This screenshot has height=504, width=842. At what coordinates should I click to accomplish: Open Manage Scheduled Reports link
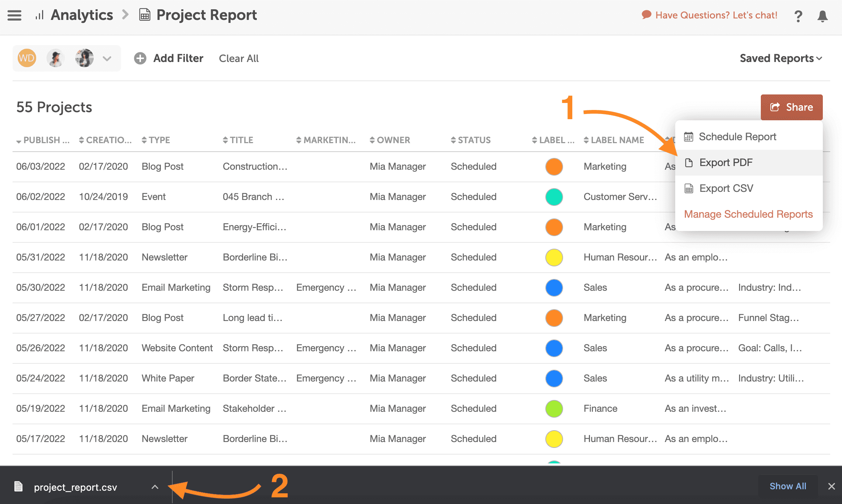[748, 214]
